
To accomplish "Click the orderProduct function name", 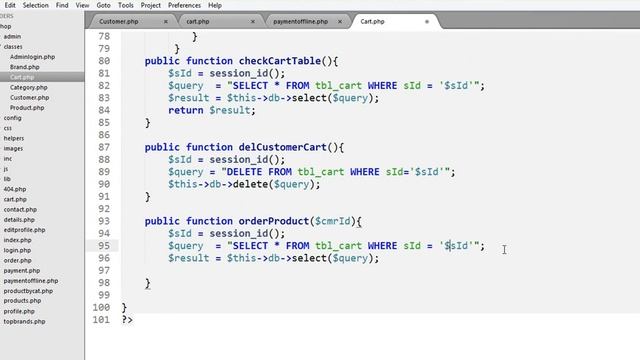I will tap(274, 221).
